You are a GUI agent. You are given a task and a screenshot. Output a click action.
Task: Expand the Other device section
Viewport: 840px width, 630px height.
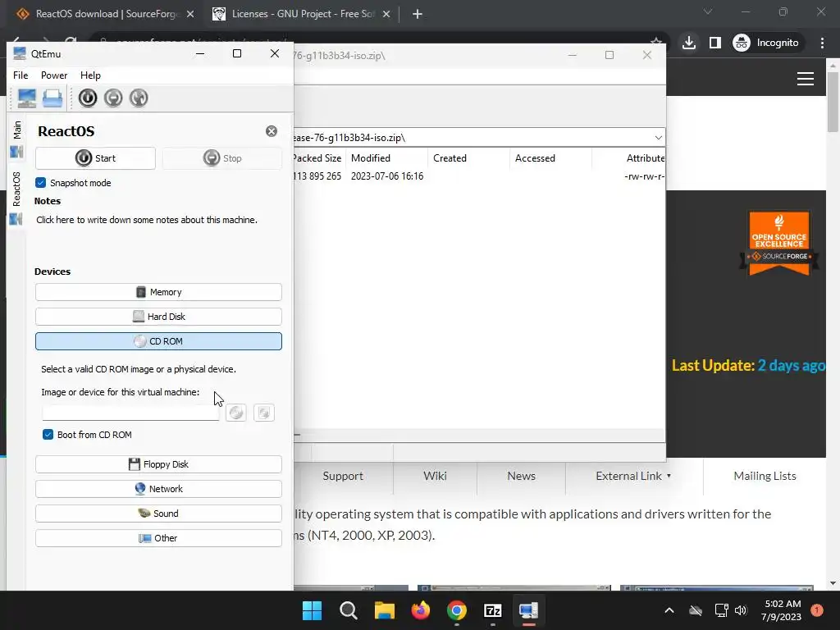[x=158, y=538]
